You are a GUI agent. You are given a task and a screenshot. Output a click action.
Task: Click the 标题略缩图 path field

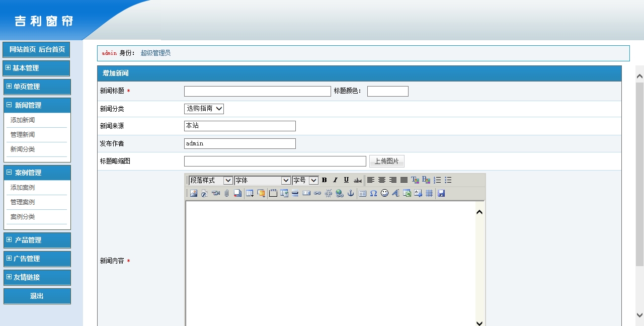275,161
